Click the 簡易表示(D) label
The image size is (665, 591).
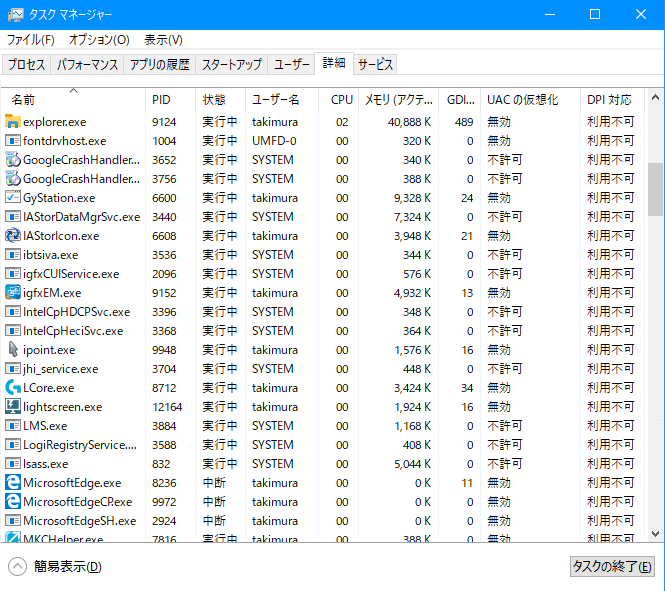pyautogui.click(x=68, y=566)
